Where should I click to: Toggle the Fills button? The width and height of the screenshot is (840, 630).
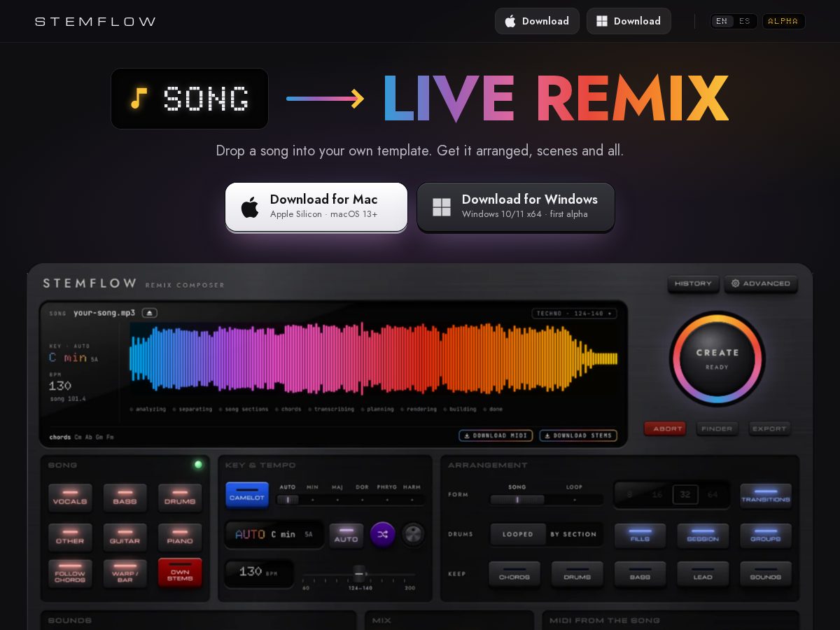point(640,535)
